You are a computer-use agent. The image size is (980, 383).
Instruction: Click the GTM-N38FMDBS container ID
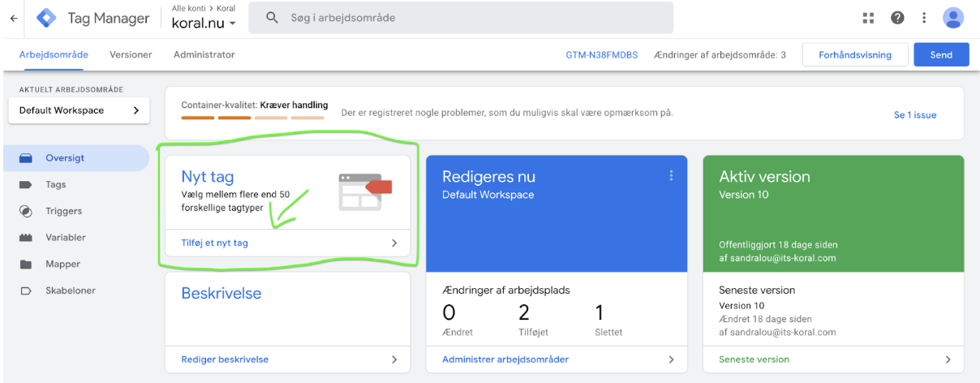(601, 55)
